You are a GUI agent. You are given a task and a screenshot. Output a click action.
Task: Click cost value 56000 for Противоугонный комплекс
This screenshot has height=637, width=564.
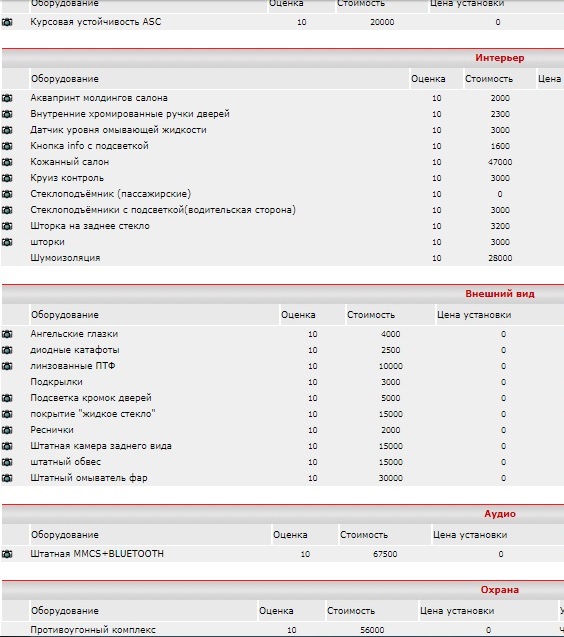click(x=372, y=630)
